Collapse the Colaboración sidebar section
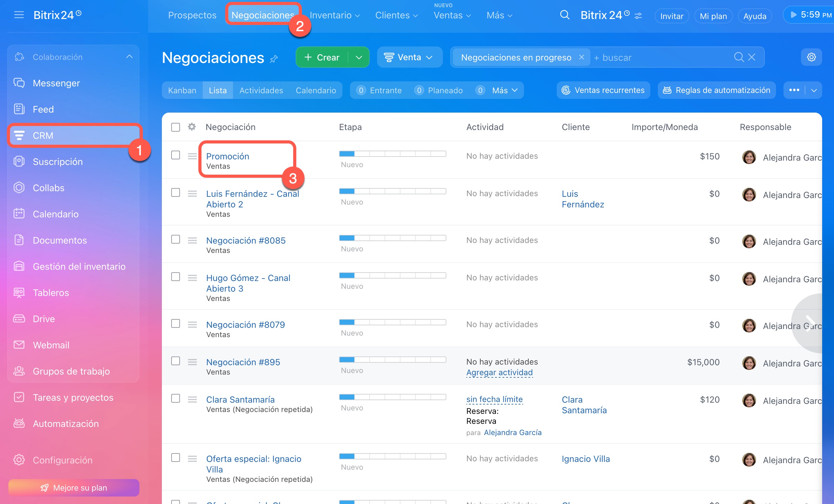Image resolution: width=834 pixels, height=504 pixels. (129, 57)
